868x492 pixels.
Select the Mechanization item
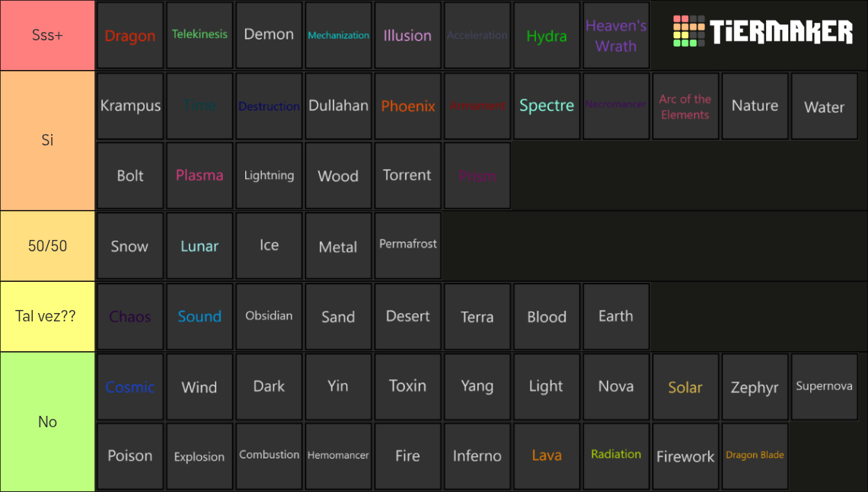[x=338, y=35]
